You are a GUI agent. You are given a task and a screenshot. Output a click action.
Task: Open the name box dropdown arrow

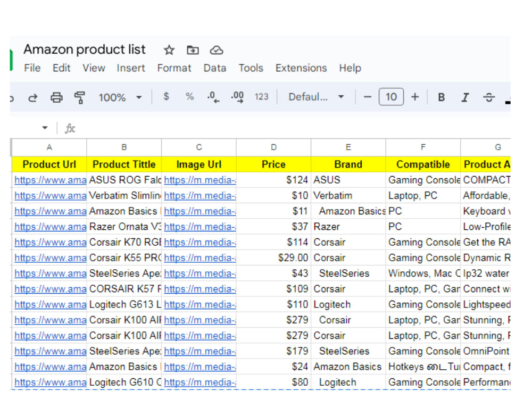tap(45, 128)
